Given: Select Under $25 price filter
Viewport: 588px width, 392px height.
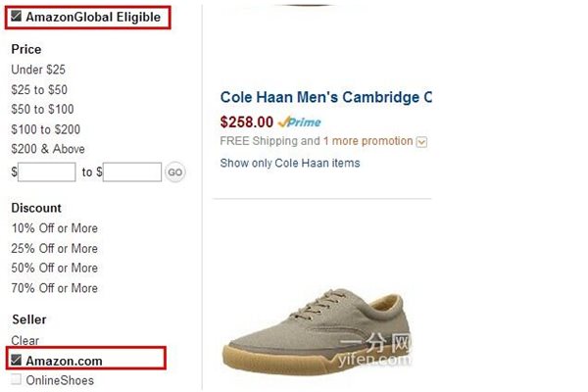Looking at the screenshot, I should pos(38,70).
